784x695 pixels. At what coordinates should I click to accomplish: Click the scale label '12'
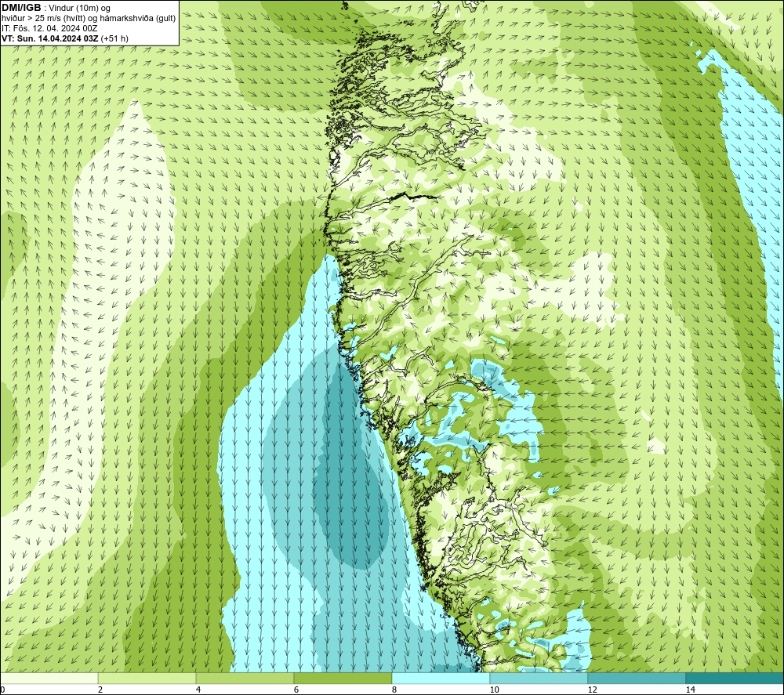(x=592, y=690)
